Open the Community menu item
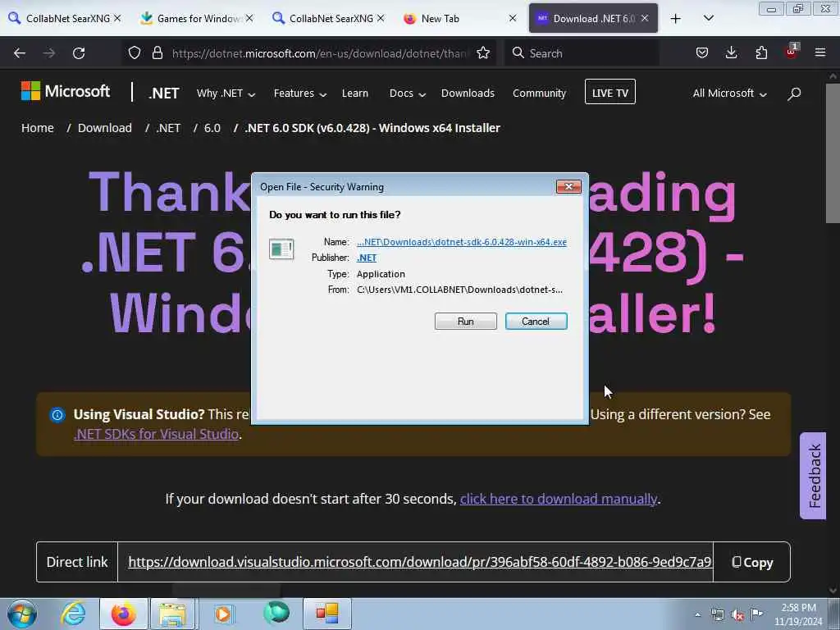Screen dimensions: 840x630 pyautogui.click(x=539, y=94)
